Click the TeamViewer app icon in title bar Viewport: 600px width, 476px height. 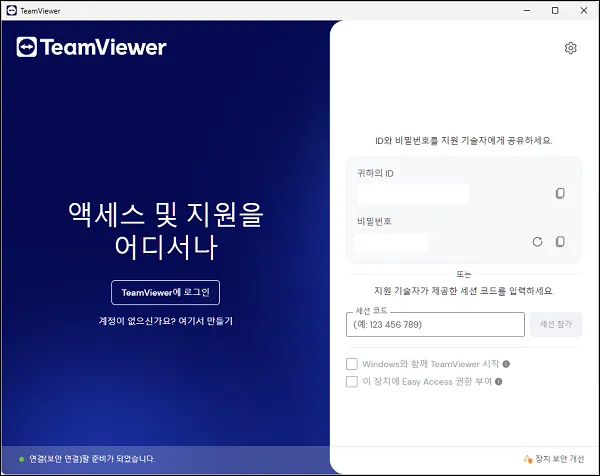click(x=10, y=10)
